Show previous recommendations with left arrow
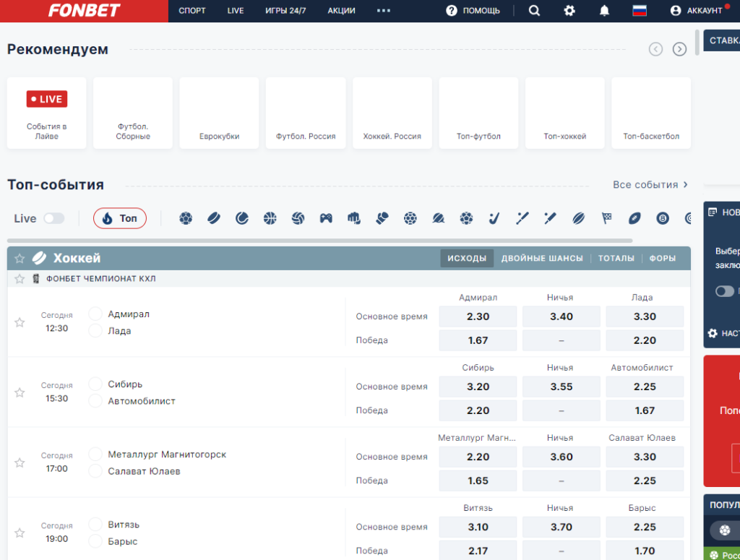Viewport: 740px width, 560px height. (655, 49)
